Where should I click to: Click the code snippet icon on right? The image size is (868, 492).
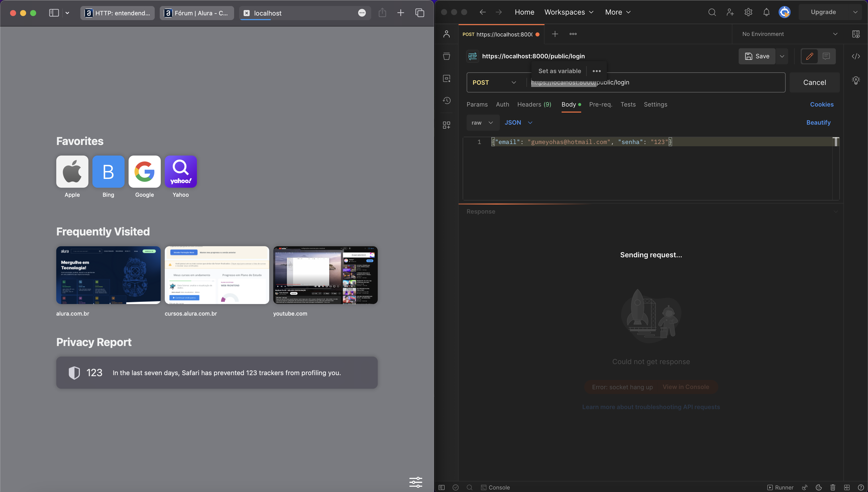tap(857, 56)
